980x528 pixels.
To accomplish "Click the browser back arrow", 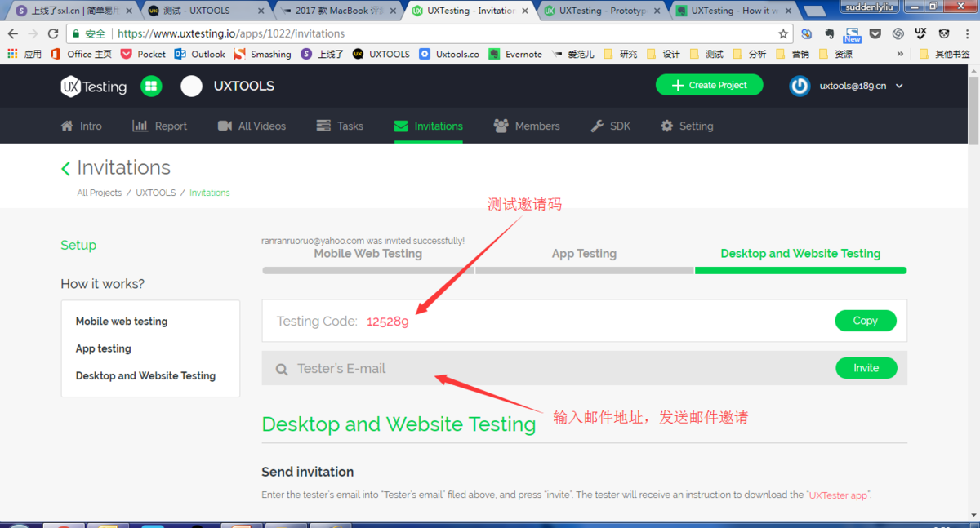I will [x=13, y=33].
